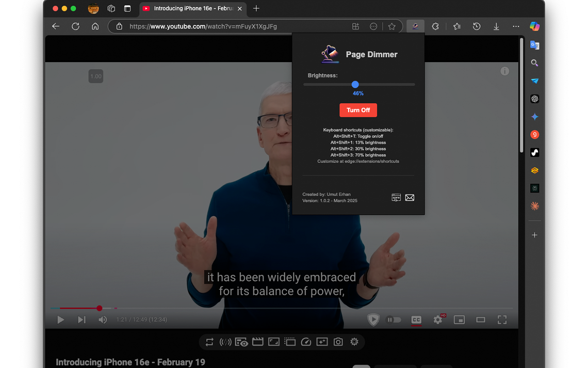This screenshot has height=368, width=588.
Task: Toggle the vertical tabs button
Action: click(127, 8)
